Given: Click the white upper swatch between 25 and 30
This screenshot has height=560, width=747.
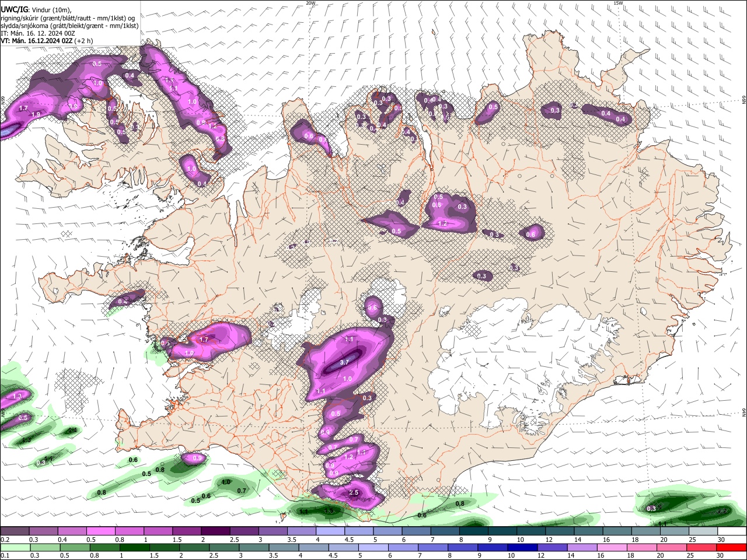Looking at the screenshot, I should tap(703, 531).
